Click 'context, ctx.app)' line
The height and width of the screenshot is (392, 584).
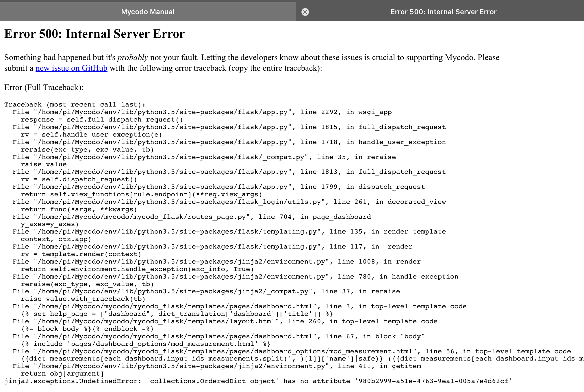pyautogui.click(x=56, y=239)
